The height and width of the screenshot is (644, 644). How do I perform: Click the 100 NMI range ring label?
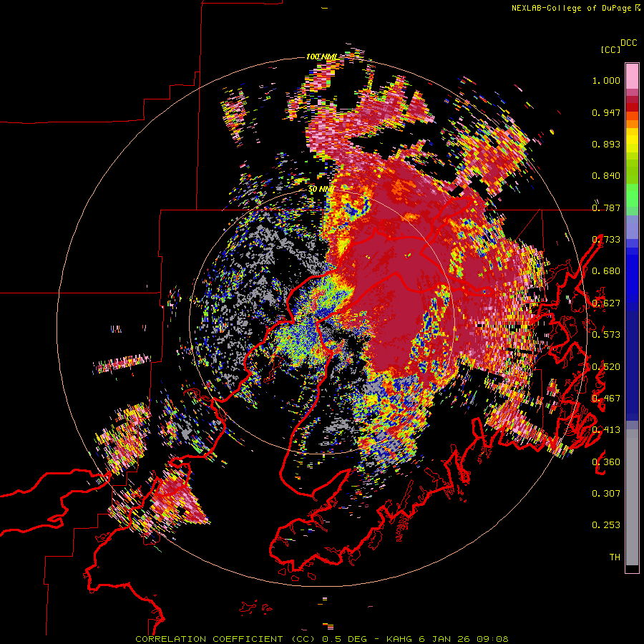pyautogui.click(x=321, y=57)
